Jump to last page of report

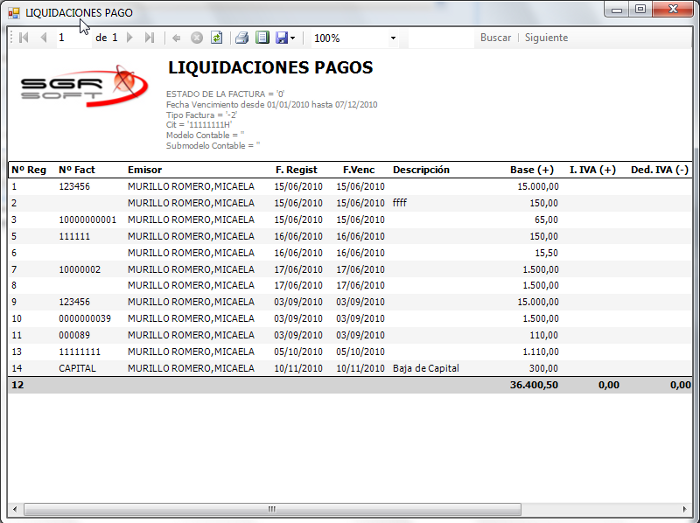[149, 38]
